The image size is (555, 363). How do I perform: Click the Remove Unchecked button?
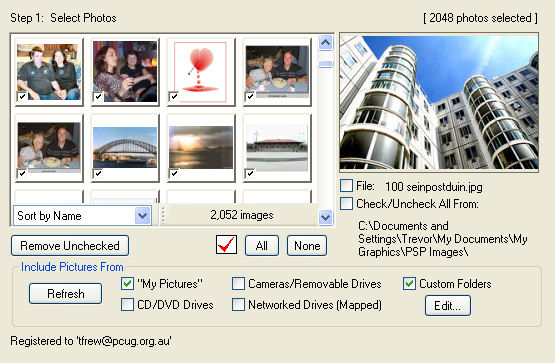click(70, 246)
